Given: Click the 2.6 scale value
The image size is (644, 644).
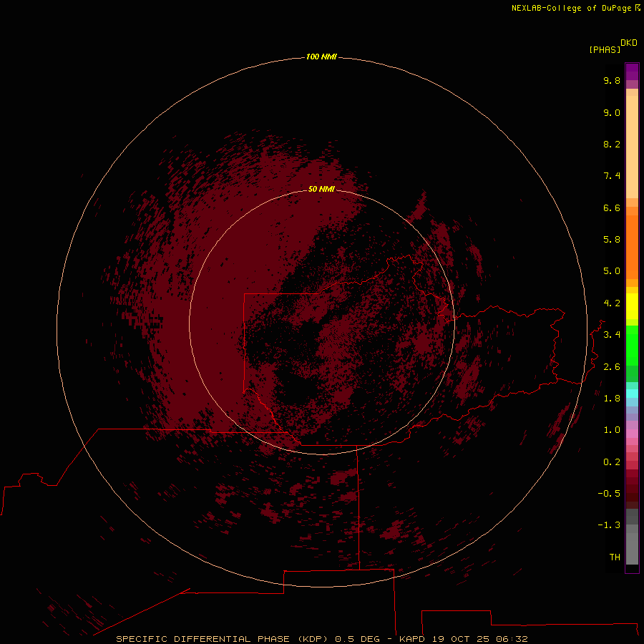Looking at the screenshot, I should [x=612, y=367].
